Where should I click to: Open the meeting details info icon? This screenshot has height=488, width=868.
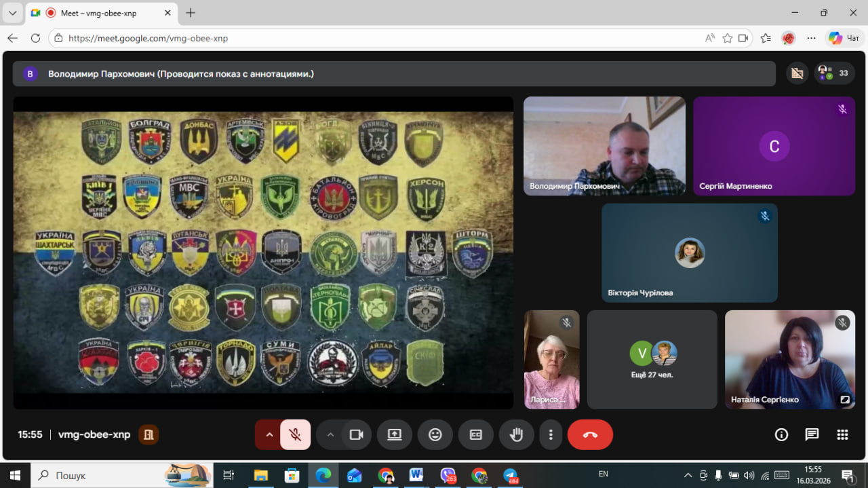click(x=781, y=434)
